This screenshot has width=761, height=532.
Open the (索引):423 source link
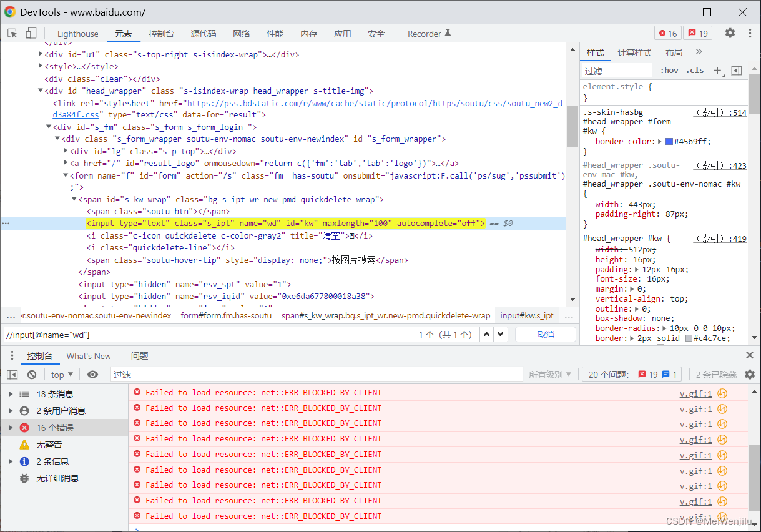tap(720, 165)
